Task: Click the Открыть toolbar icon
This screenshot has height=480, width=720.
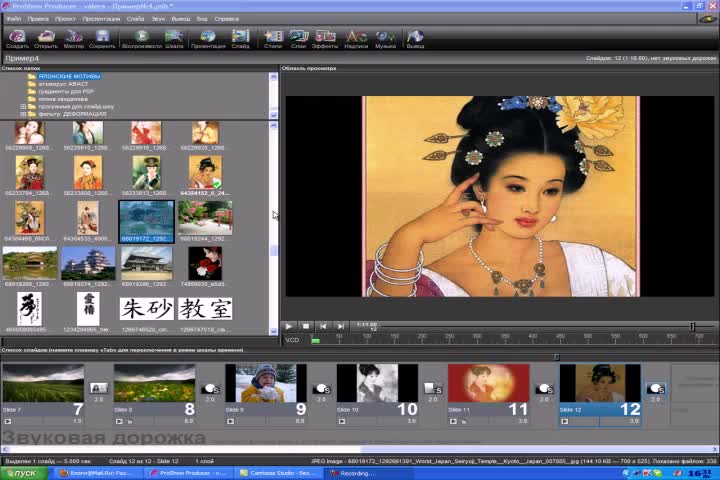Action: (x=45, y=39)
